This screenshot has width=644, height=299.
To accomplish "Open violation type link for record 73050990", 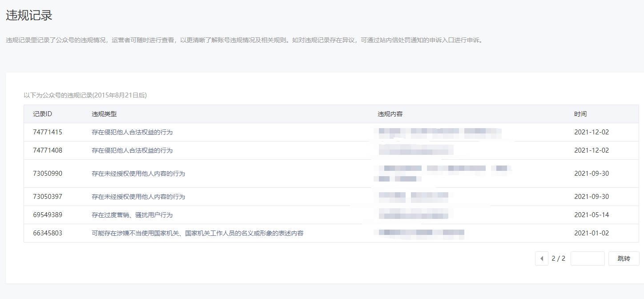I will tap(138, 174).
